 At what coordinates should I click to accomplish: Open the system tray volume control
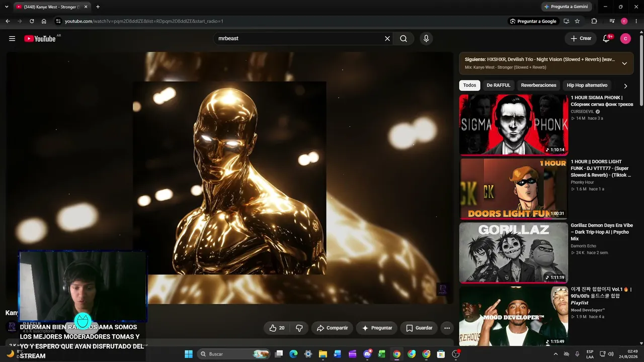612,354
